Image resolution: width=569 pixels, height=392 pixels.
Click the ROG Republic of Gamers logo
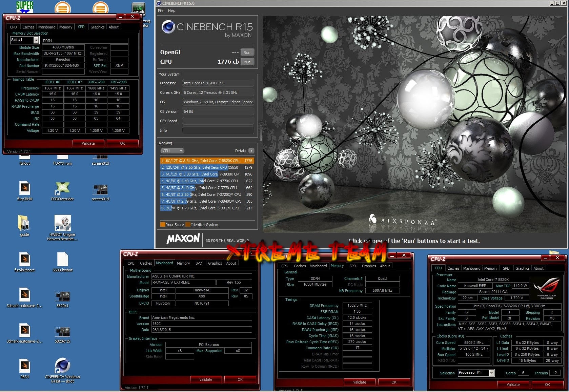tap(546, 288)
